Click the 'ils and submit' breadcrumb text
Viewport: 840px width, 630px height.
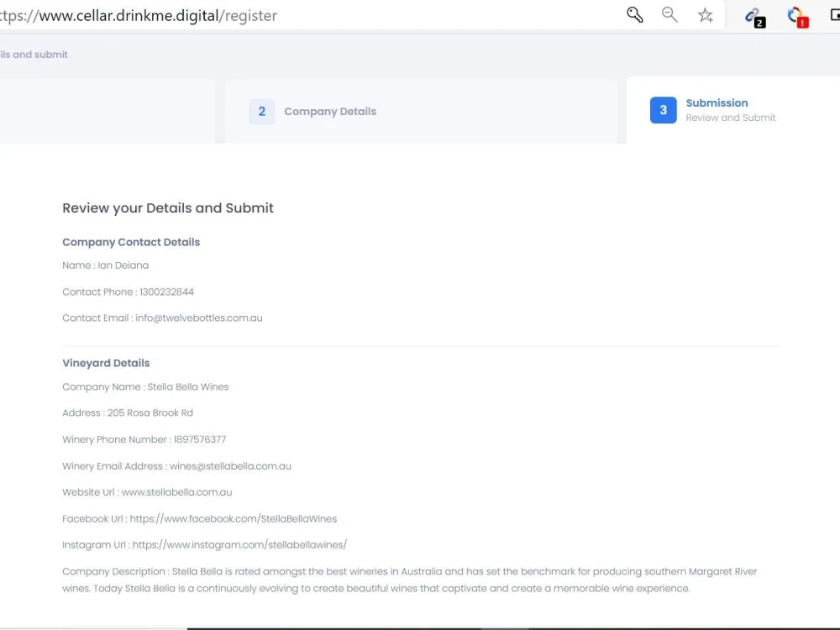pyautogui.click(x=34, y=55)
